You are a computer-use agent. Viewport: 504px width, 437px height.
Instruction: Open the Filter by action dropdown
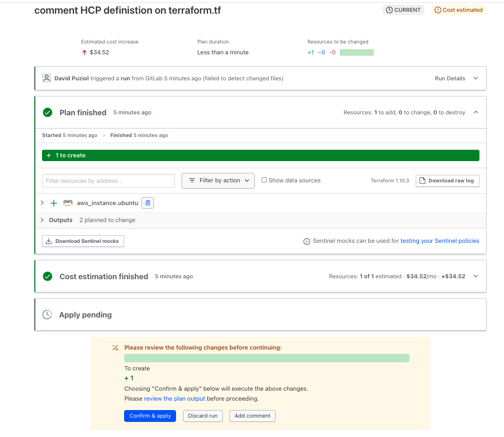(218, 180)
